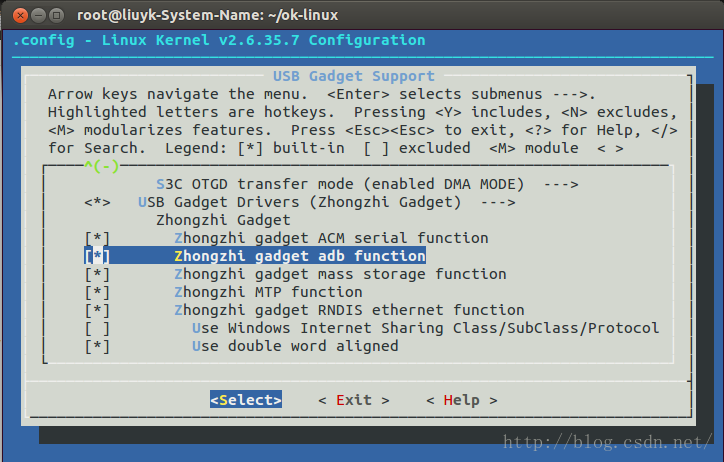This screenshot has height=462, width=724.
Task: Toggle Zhongzhi gadget adb function checkbox
Action: (x=97, y=256)
